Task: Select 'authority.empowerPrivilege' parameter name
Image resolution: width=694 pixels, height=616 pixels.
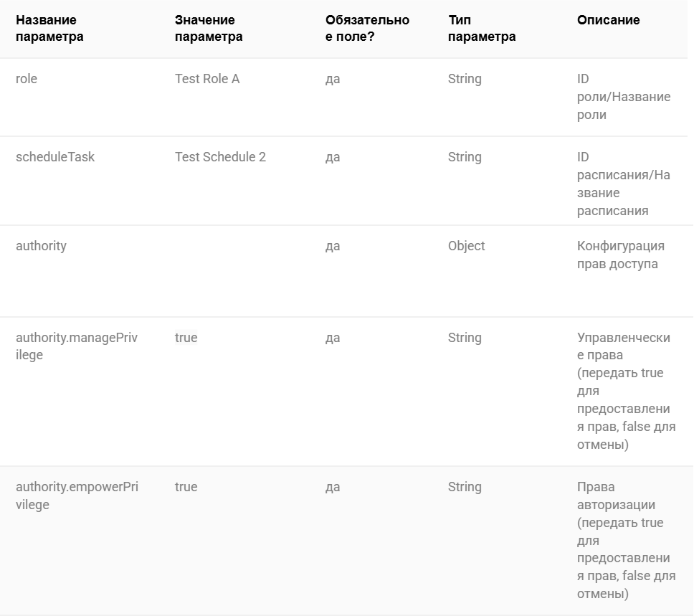Action: [x=77, y=496]
